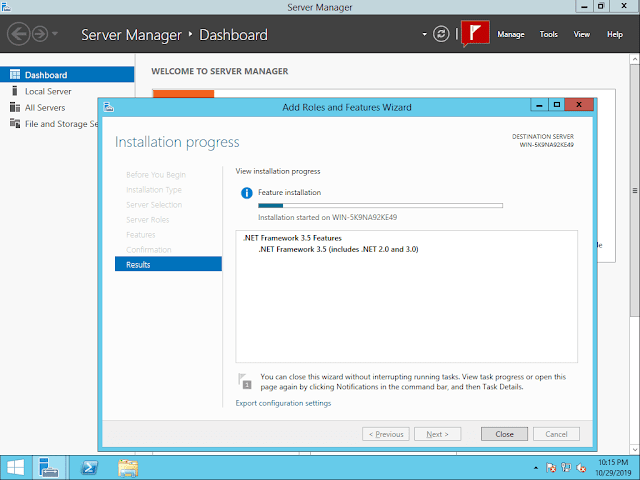
Task: Click the notifications flag icon
Action: point(475,34)
